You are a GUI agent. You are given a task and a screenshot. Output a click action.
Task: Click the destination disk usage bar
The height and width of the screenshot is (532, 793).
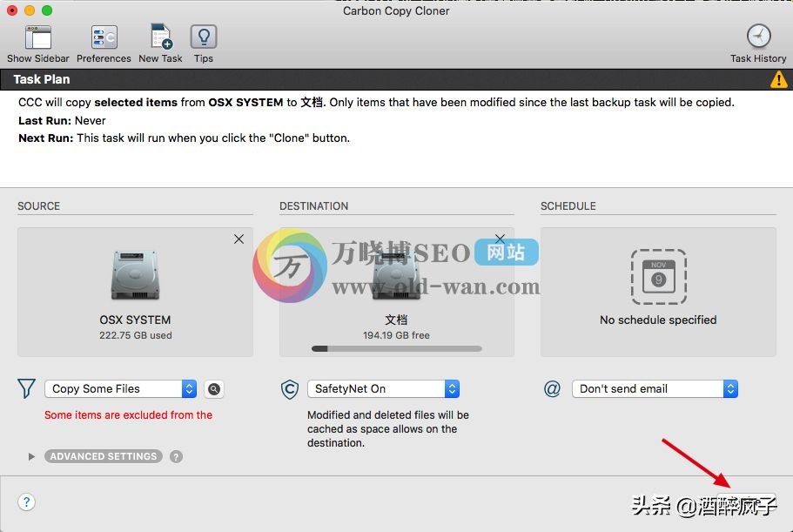tap(396, 349)
